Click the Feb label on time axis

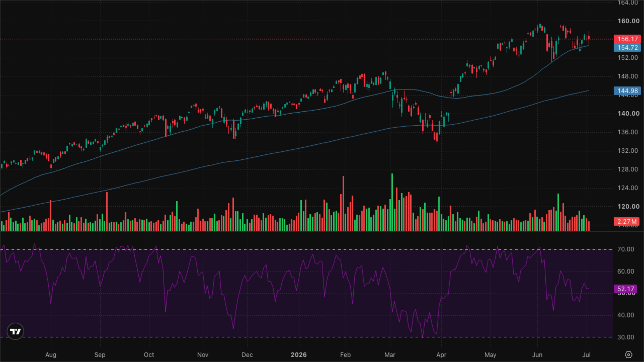click(x=345, y=355)
